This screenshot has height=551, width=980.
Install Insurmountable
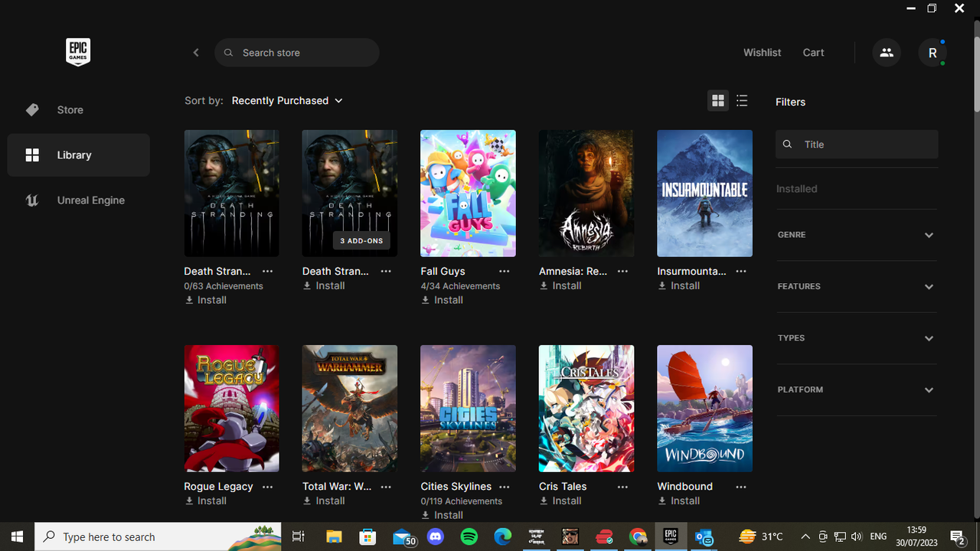pyautogui.click(x=679, y=285)
